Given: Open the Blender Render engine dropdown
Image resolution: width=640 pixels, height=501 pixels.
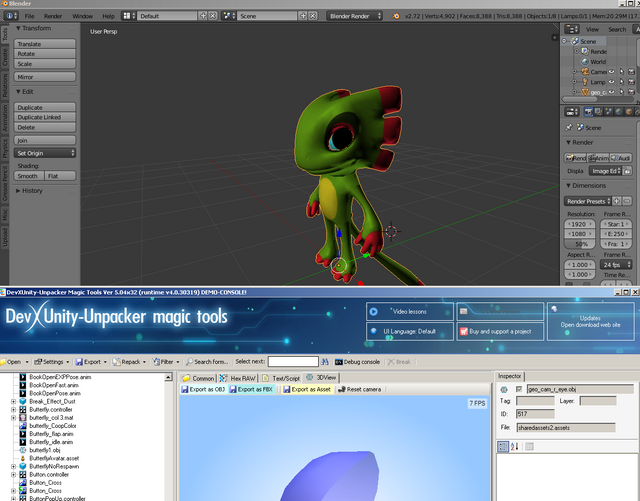Looking at the screenshot, I should 354,16.
